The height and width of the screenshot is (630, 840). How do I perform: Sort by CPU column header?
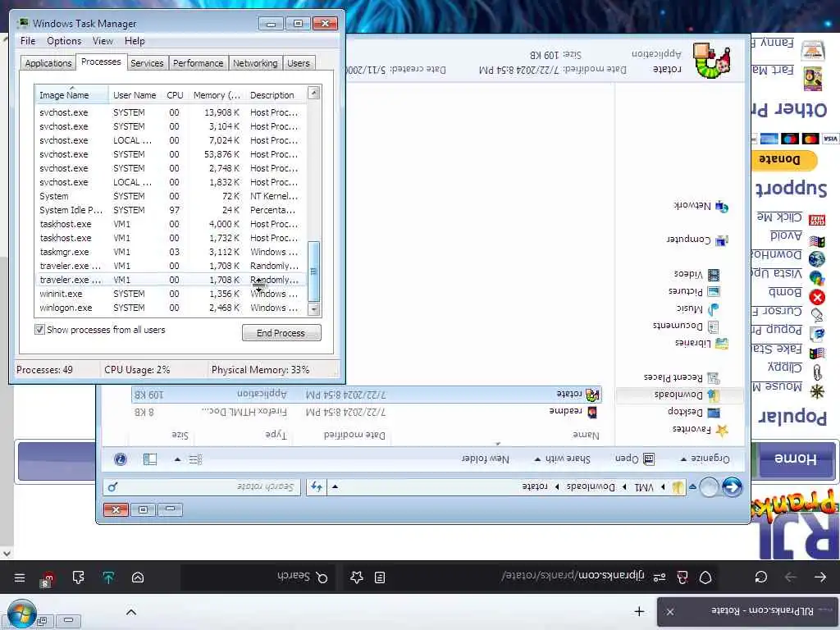click(175, 95)
